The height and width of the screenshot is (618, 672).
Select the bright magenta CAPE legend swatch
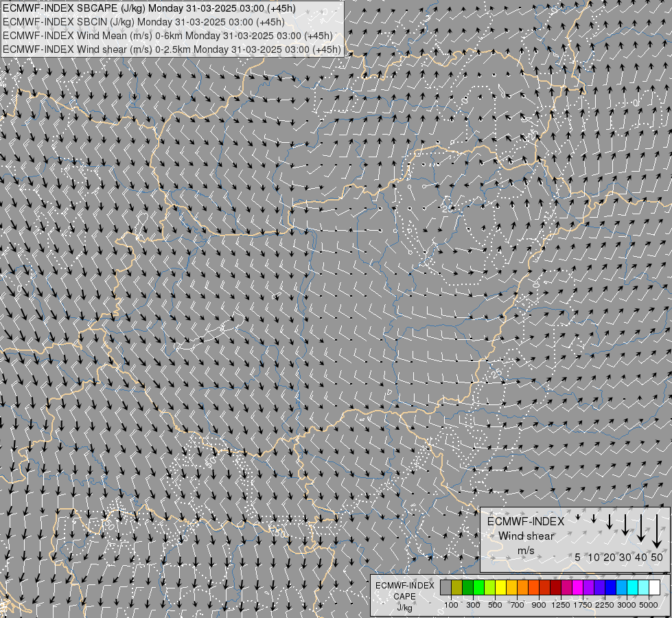(x=577, y=588)
